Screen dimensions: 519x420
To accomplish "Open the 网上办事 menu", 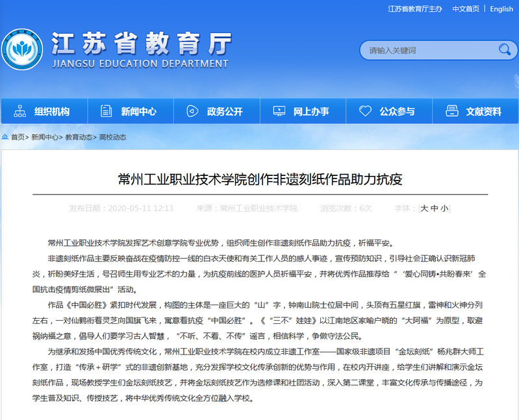I will coord(303,111).
